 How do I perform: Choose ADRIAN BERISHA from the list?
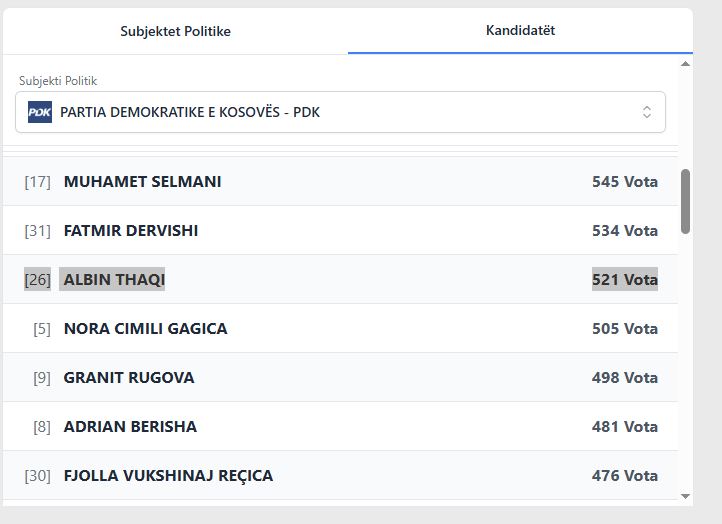click(x=130, y=427)
